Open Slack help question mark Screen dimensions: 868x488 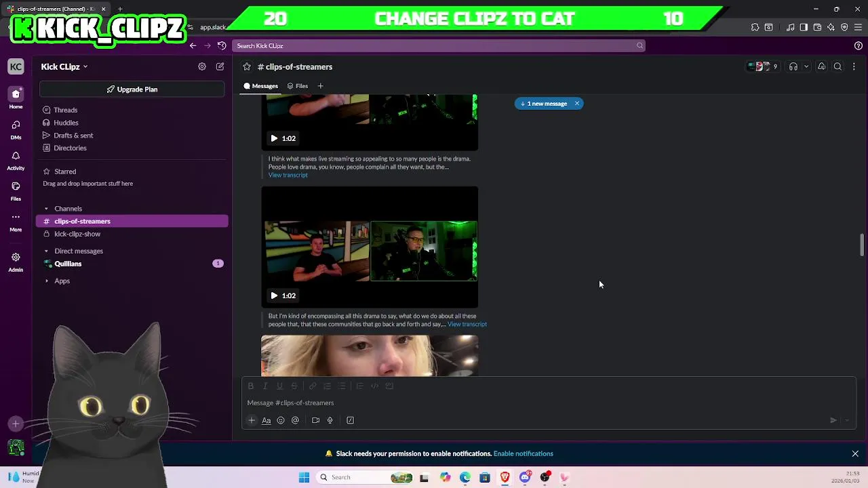click(x=859, y=45)
